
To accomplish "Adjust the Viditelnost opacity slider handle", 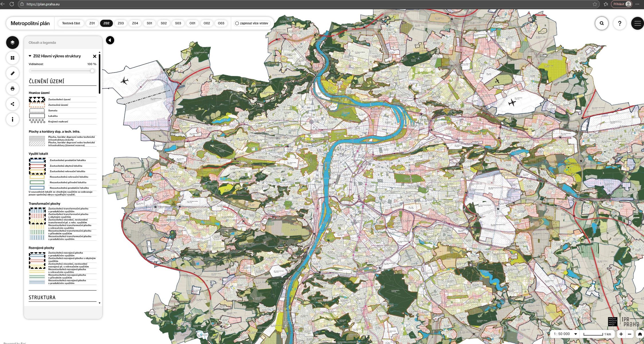I will click(x=92, y=71).
